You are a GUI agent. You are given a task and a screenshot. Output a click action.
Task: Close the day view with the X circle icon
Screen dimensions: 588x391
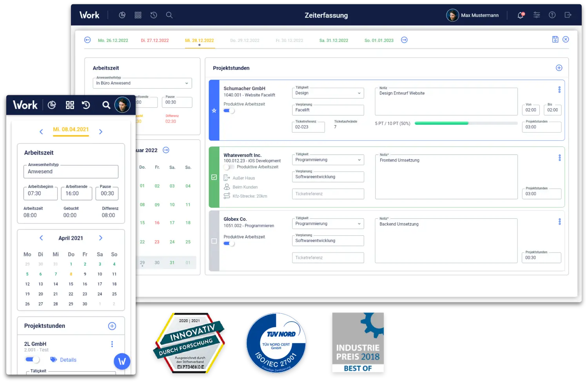pos(566,39)
